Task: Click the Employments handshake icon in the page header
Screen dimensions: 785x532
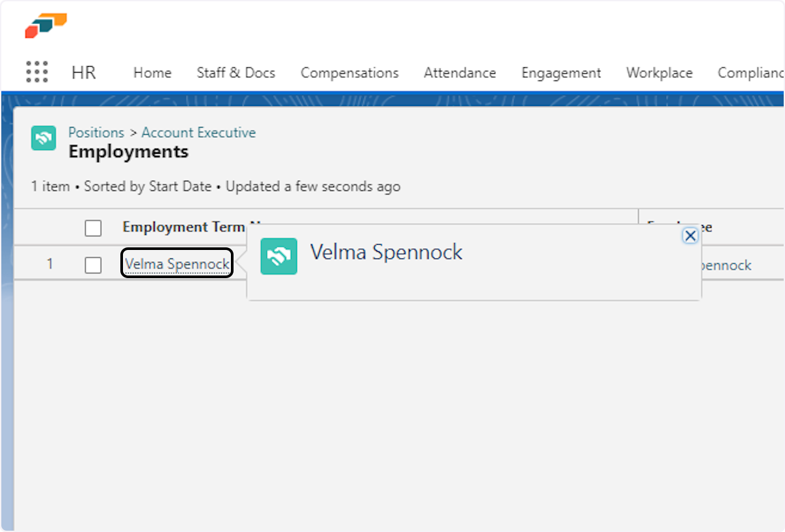Action: click(x=43, y=138)
